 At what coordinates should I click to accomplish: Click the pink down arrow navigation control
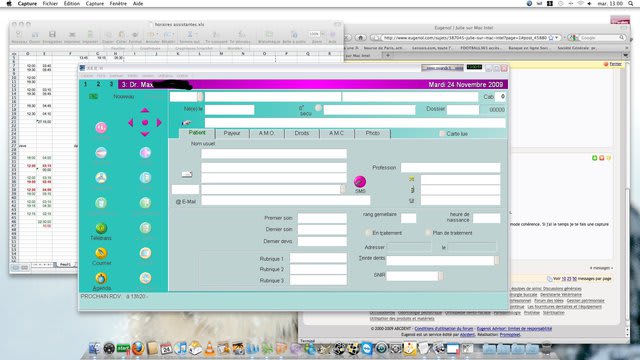(x=145, y=134)
